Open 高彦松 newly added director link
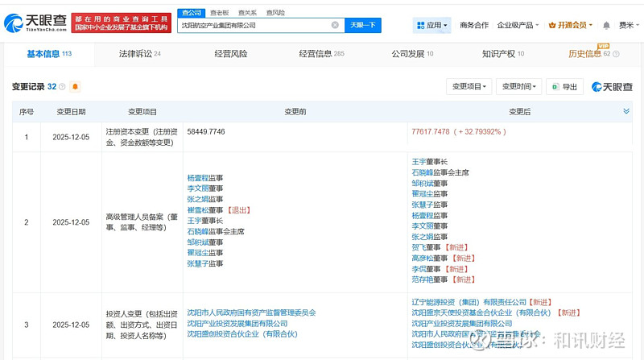 (x=423, y=258)
